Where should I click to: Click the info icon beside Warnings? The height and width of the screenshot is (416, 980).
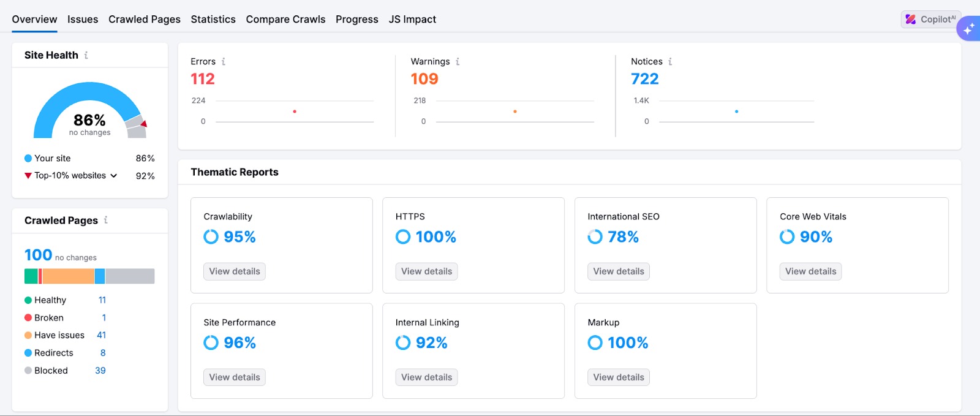458,61
